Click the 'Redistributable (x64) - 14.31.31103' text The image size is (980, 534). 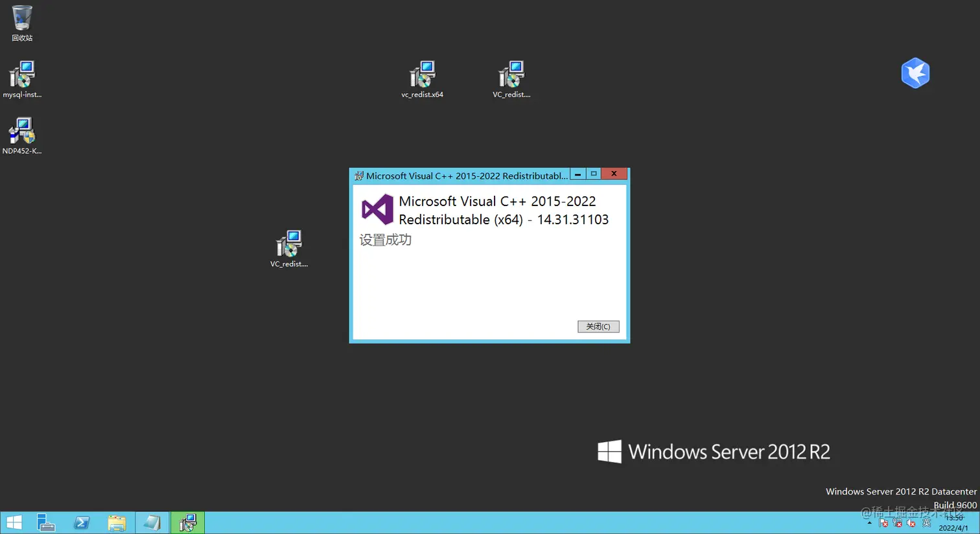point(504,220)
